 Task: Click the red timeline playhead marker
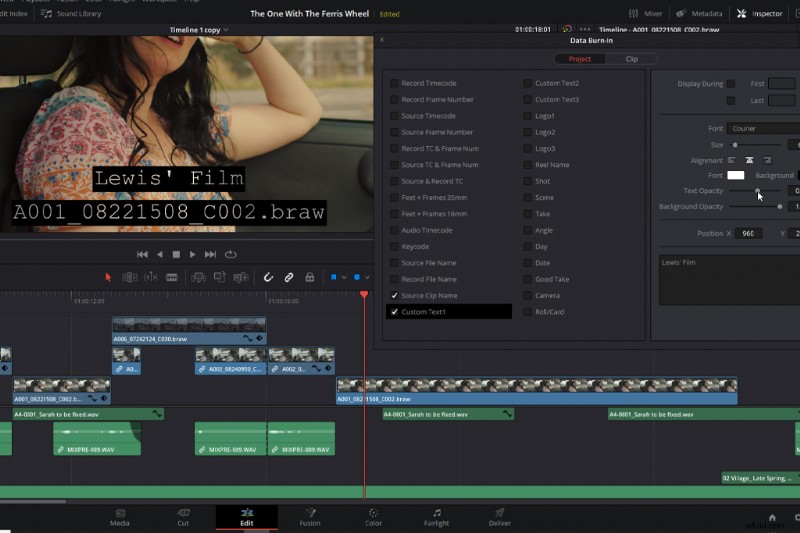(x=364, y=294)
